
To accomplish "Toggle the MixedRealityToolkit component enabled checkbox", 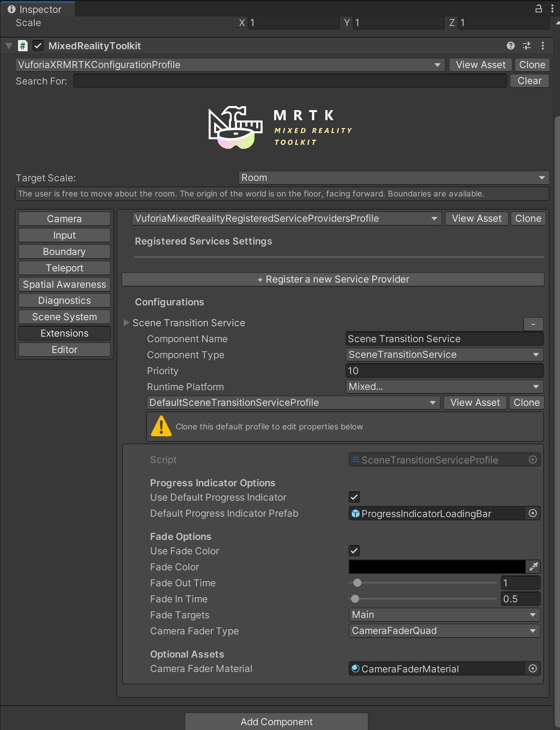I will (x=38, y=46).
